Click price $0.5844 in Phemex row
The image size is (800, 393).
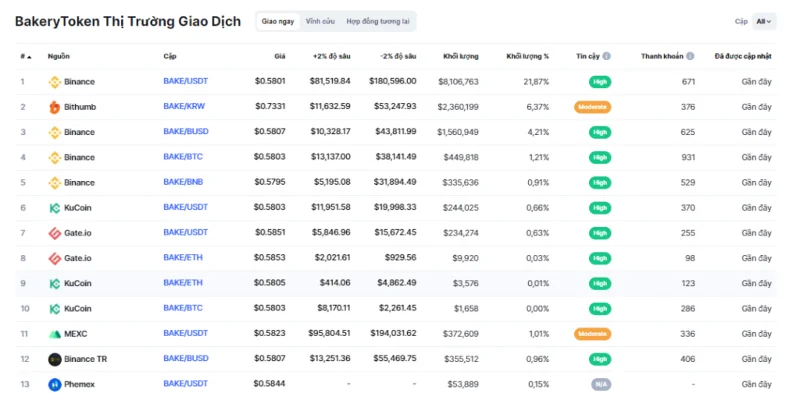pos(270,384)
